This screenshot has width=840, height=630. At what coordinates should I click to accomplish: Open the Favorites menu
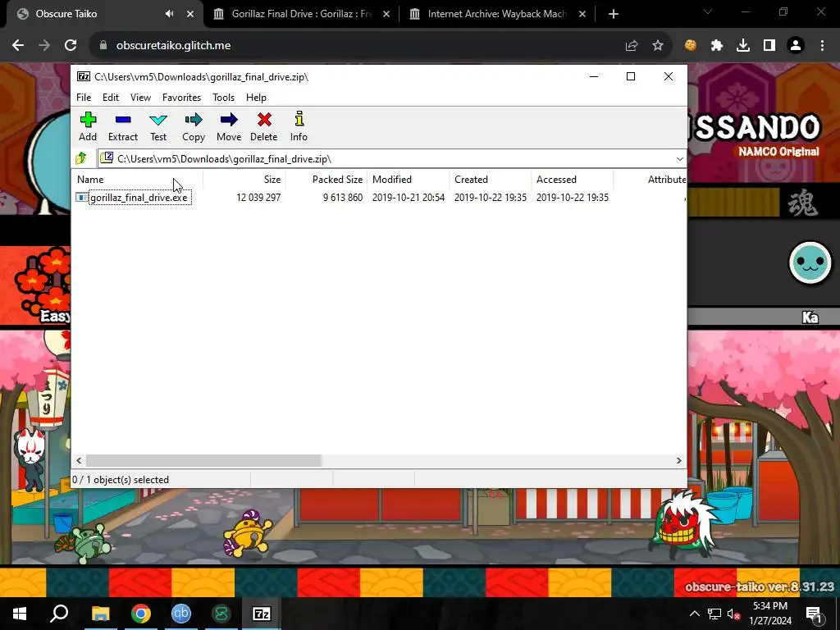point(181,98)
